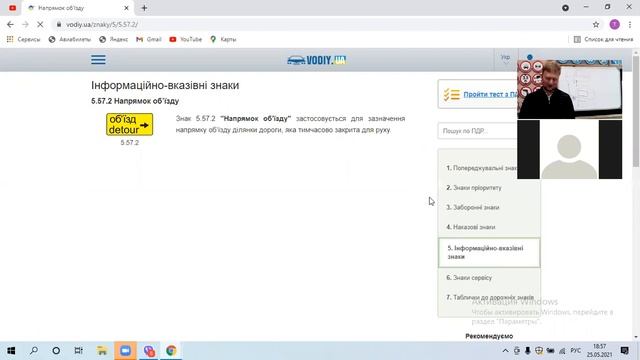Go back to the previous page

10,24
